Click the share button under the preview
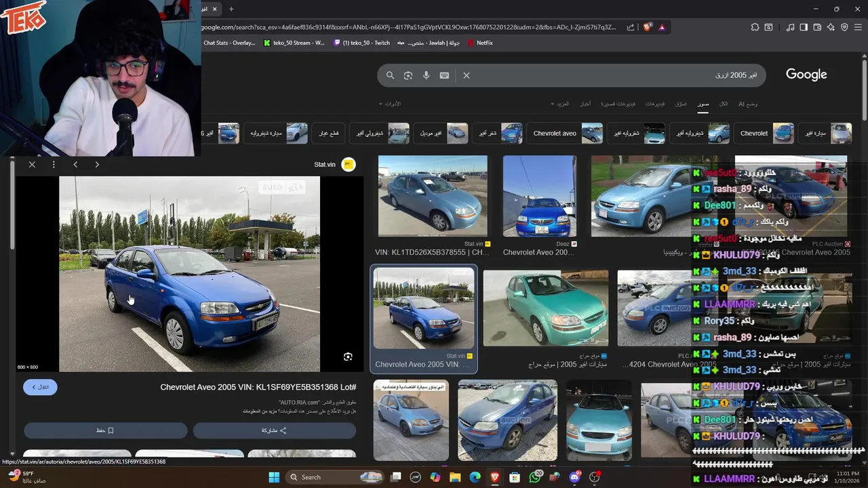 (274, 430)
